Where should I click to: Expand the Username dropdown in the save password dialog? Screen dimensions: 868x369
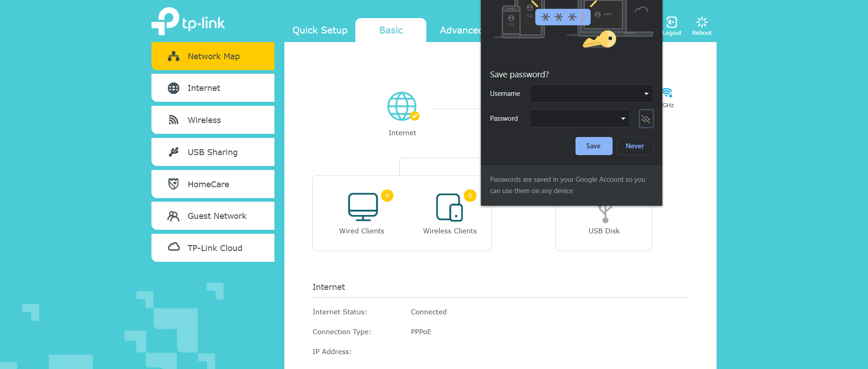(x=646, y=94)
